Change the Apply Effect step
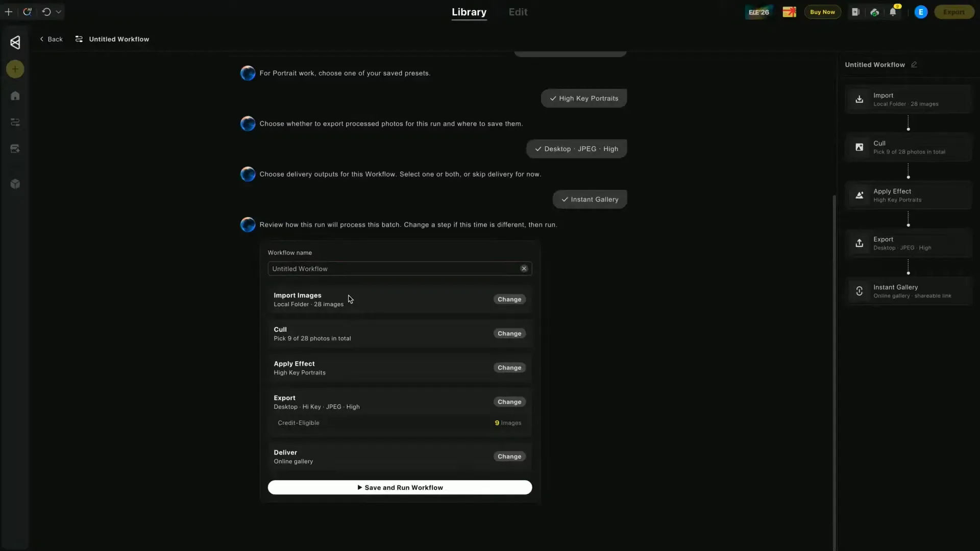This screenshot has width=980, height=551. (x=509, y=367)
